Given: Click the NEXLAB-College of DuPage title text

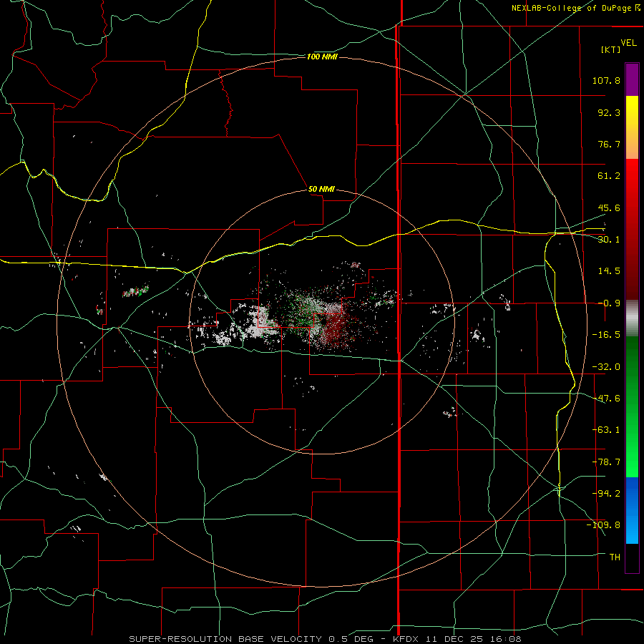Looking at the screenshot, I should coord(571,8).
